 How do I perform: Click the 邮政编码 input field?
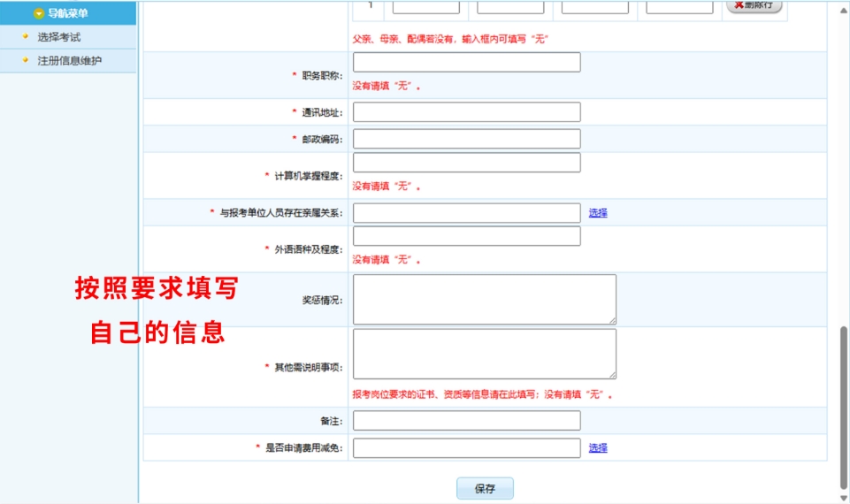(x=466, y=139)
